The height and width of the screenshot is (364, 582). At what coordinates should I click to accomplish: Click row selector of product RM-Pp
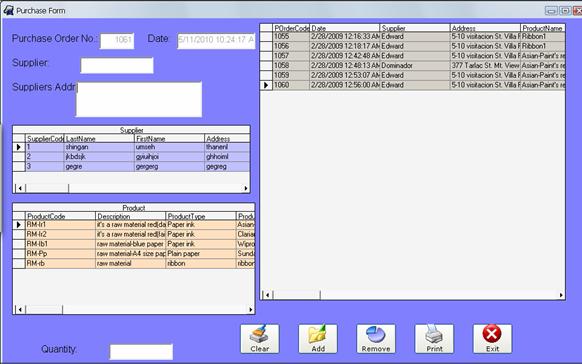[x=19, y=254]
